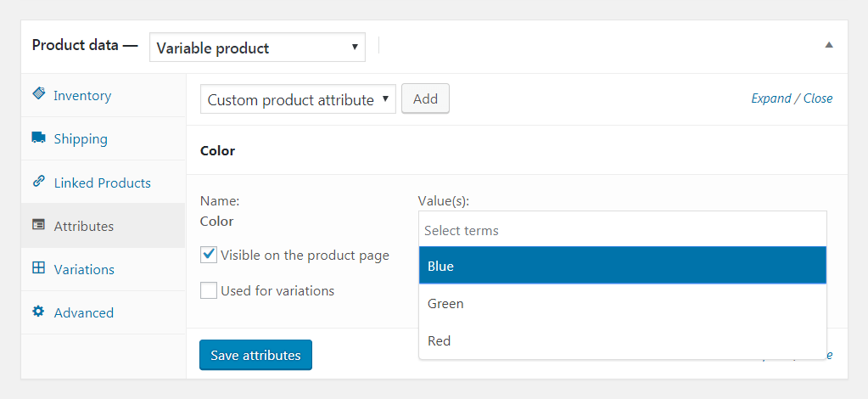Click the Advanced gear icon
Image resolution: width=868 pixels, height=399 pixels.
tap(38, 312)
